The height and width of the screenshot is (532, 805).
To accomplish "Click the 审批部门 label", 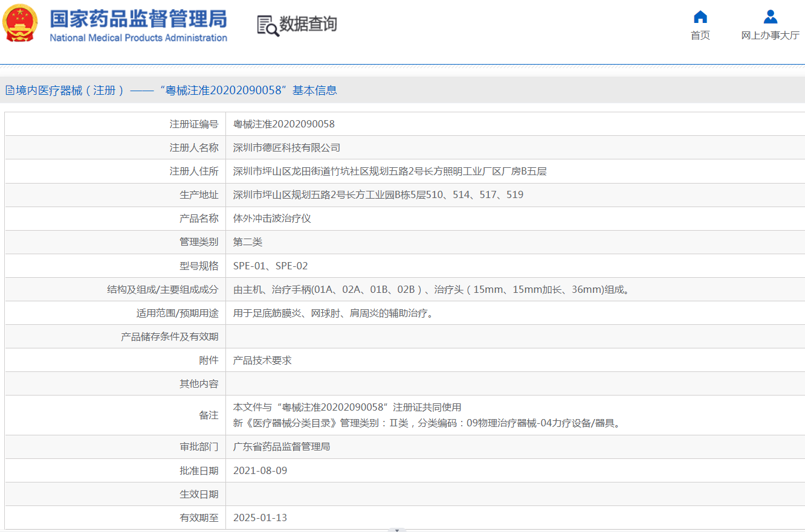I will pos(199,447).
